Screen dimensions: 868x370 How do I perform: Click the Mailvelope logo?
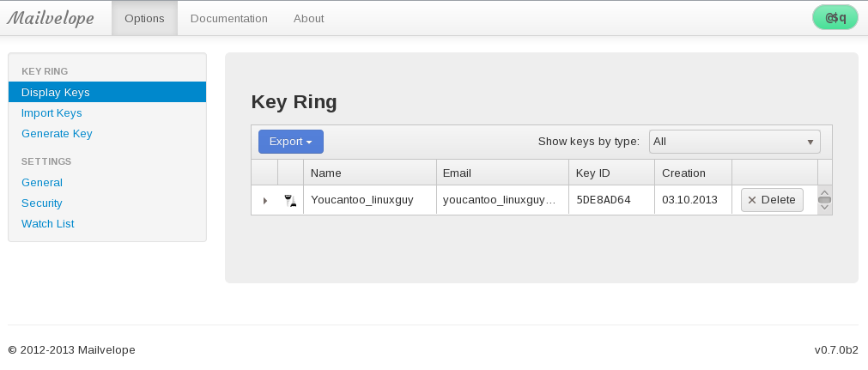pos(51,18)
